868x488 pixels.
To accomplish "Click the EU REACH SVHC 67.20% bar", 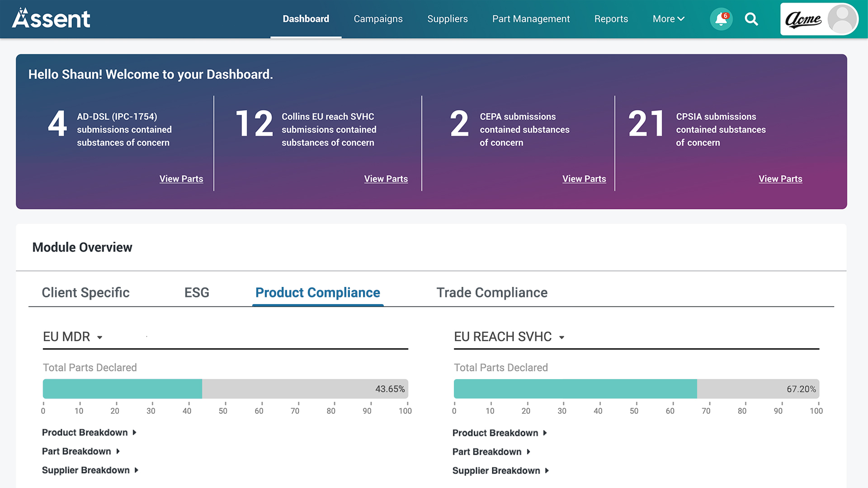I will click(x=636, y=389).
